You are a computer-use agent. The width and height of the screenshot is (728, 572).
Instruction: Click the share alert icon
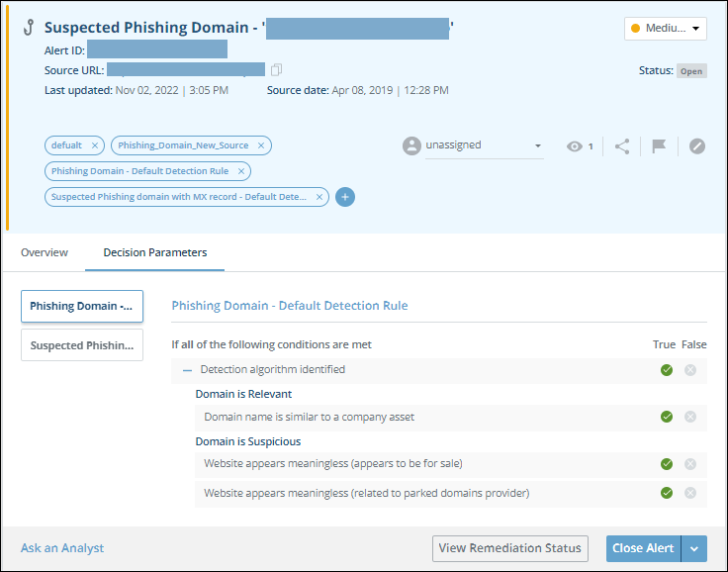[x=622, y=146]
